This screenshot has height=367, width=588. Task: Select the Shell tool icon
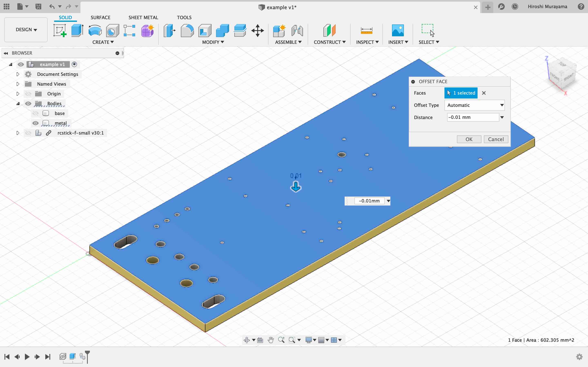205,30
